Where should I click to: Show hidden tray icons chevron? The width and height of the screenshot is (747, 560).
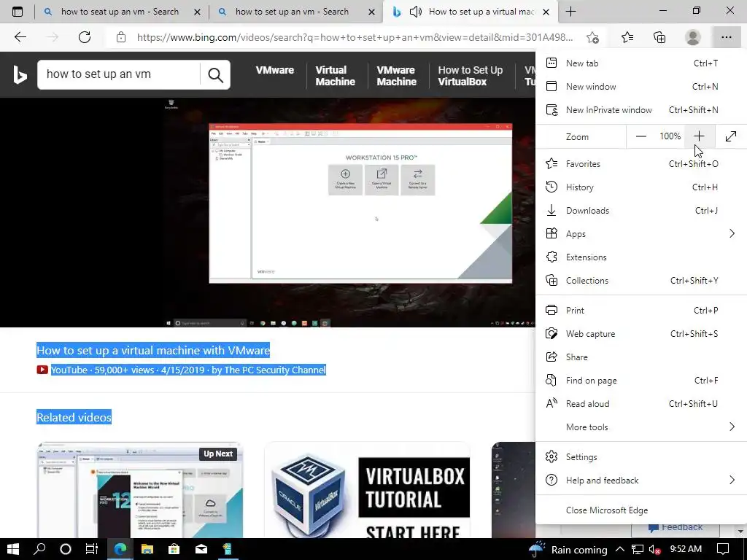pos(620,549)
